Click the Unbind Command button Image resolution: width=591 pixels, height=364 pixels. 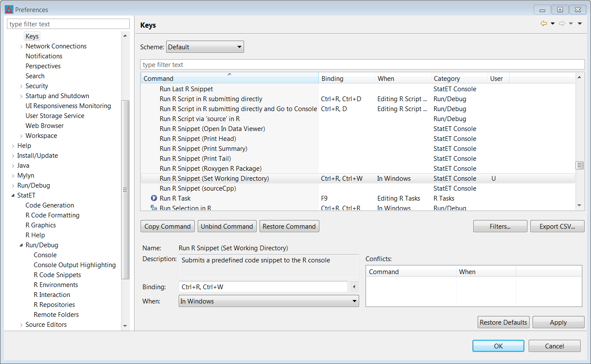point(227,226)
